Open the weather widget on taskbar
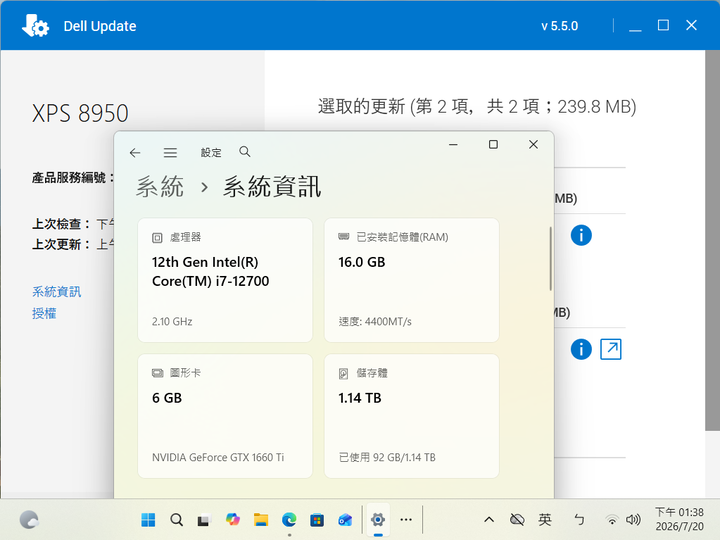 point(29,520)
